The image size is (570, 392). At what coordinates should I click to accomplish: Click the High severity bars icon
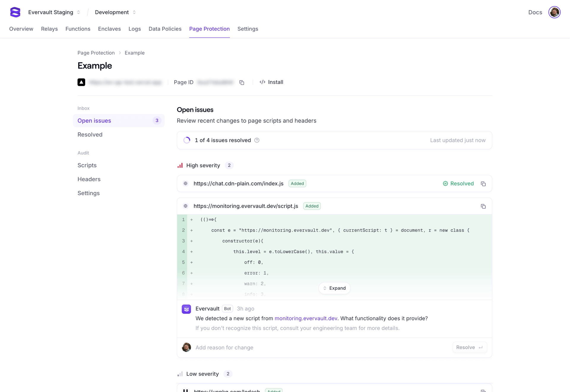coord(180,165)
